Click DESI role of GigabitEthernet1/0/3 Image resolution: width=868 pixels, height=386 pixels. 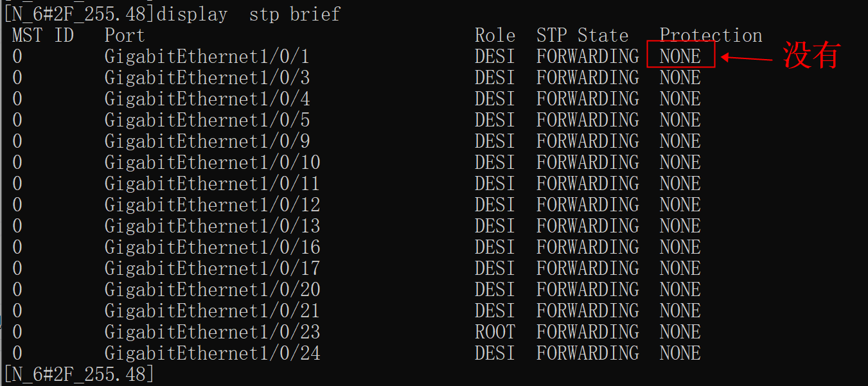click(x=495, y=78)
